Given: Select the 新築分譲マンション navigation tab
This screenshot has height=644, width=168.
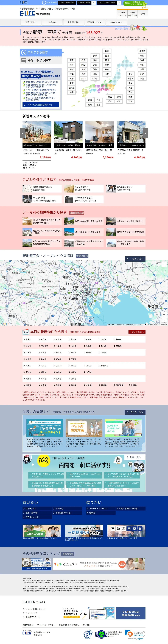Looking at the screenshot, I should [x=95, y=22].
